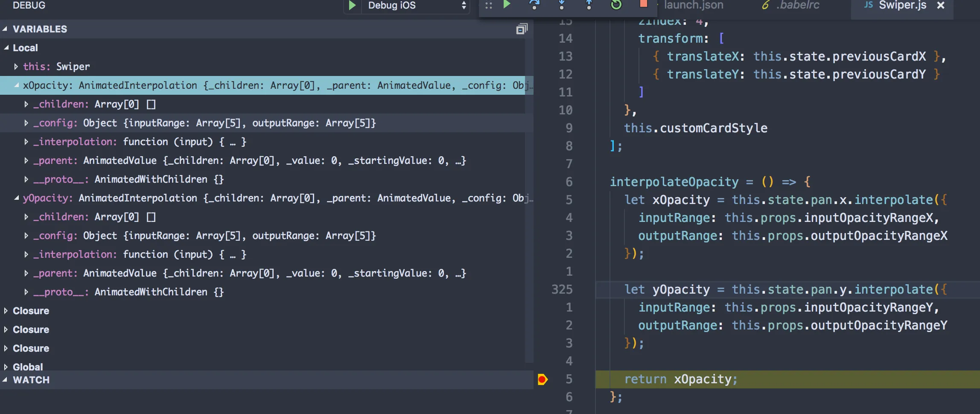The width and height of the screenshot is (980, 414).
Task: Expand _children under xOpacity
Action: pos(26,104)
